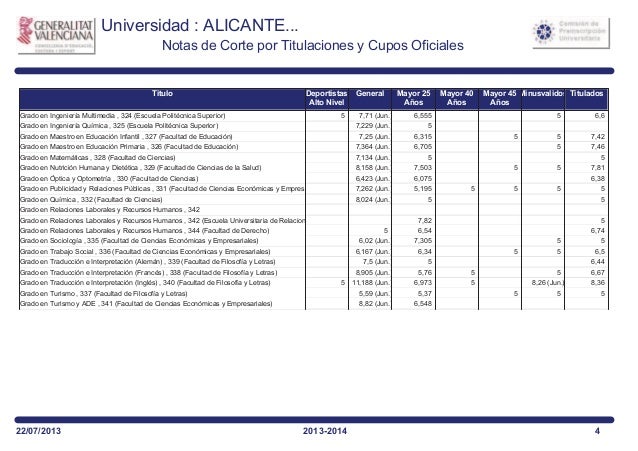Click the 'General' column header
The height and width of the screenshot is (451, 638).
point(370,94)
